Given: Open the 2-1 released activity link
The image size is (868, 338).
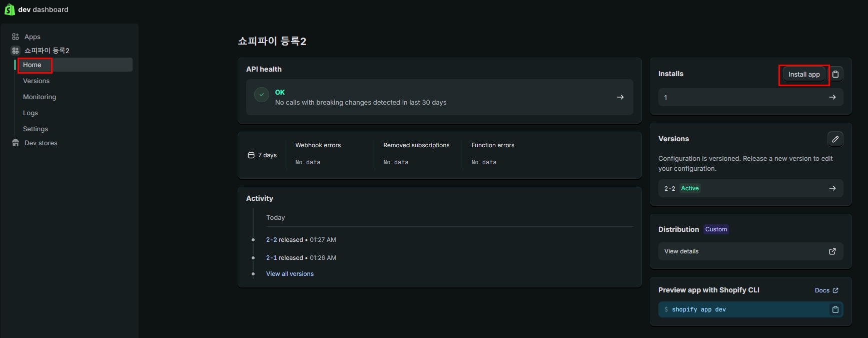Looking at the screenshot, I should [271, 258].
